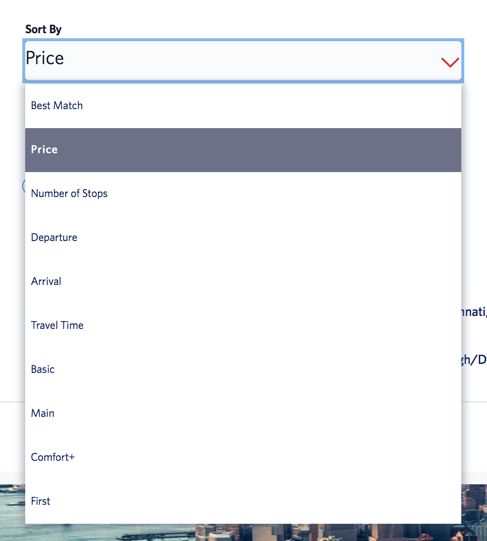Click blank area above Sort By heading
This screenshot has width=487, height=541.
point(243,10)
